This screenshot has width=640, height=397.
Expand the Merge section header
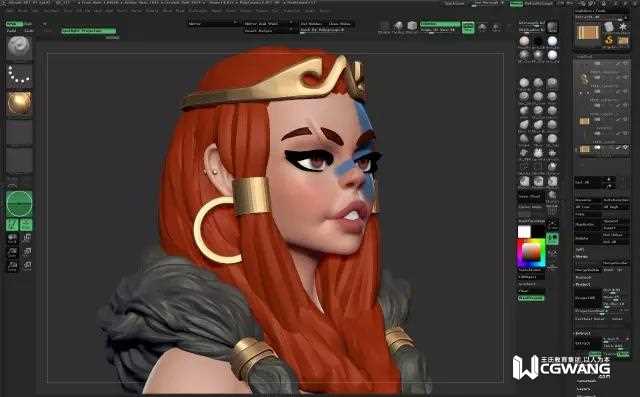click(x=582, y=257)
